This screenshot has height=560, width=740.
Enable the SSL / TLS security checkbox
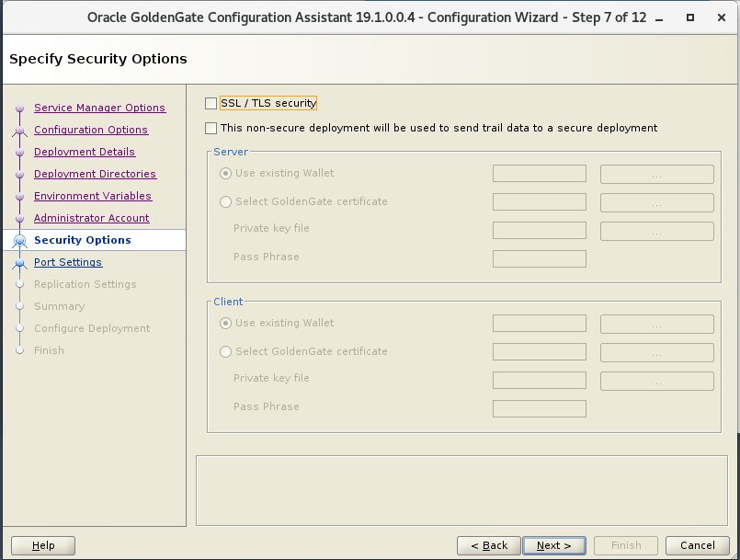point(211,103)
